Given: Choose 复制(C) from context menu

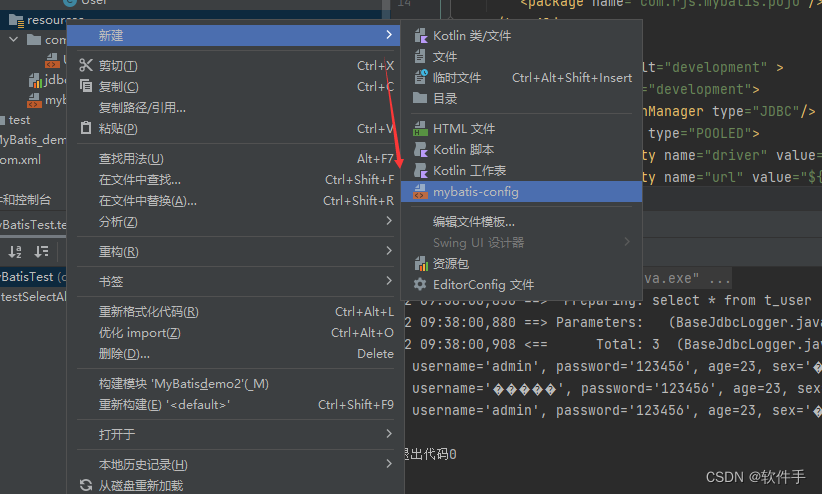Looking at the screenshot, I should (x=236, y=87).
